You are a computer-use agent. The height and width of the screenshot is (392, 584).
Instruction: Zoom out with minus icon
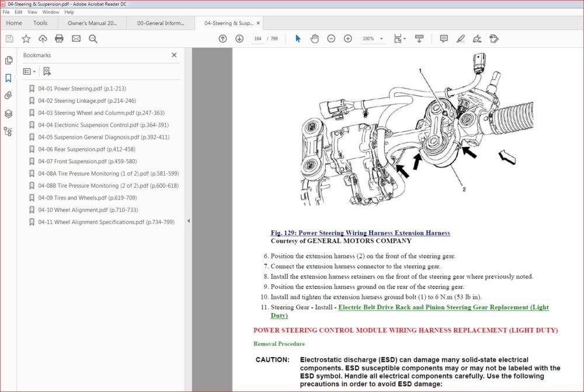click(x=331, y=38)
